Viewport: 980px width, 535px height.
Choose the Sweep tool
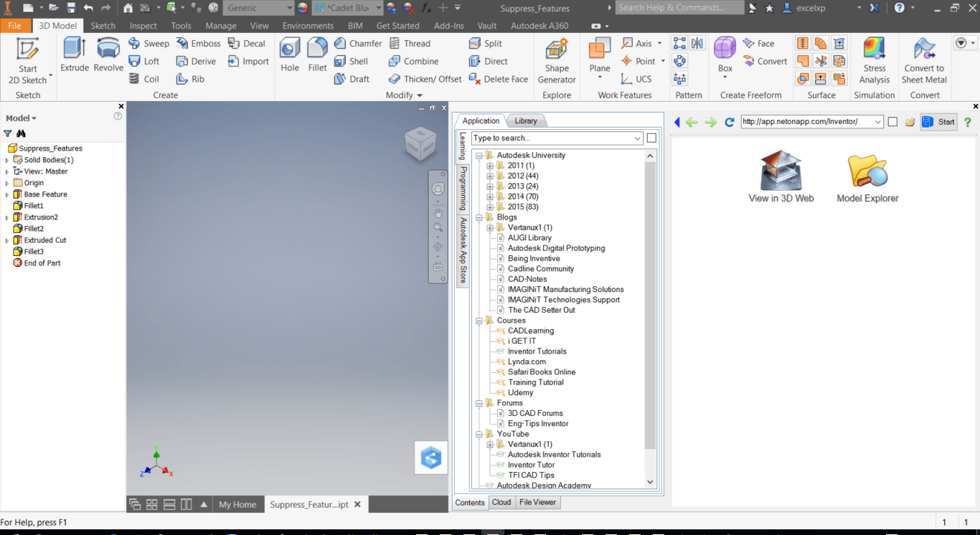149,43
